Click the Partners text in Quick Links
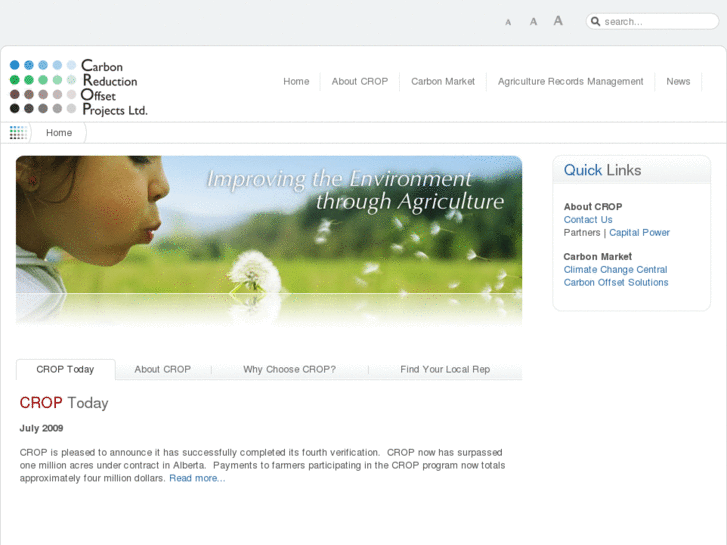The image size is (727, 545). pos(582,233)
